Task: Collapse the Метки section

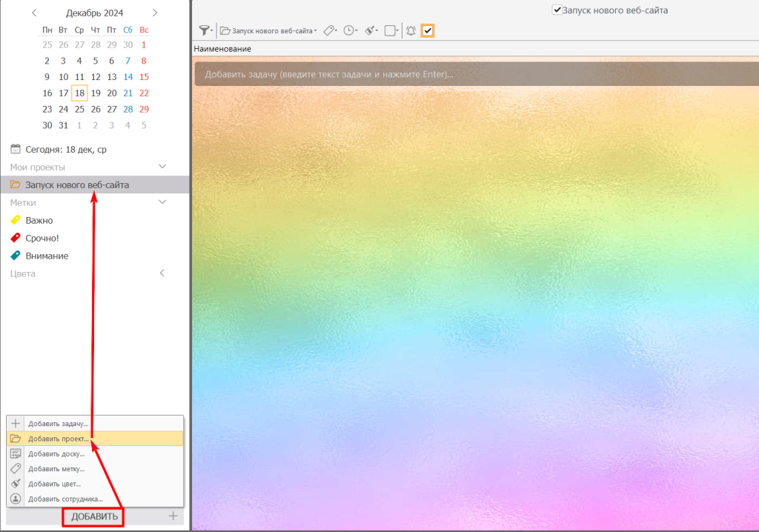Action: [x=163, y=202]
